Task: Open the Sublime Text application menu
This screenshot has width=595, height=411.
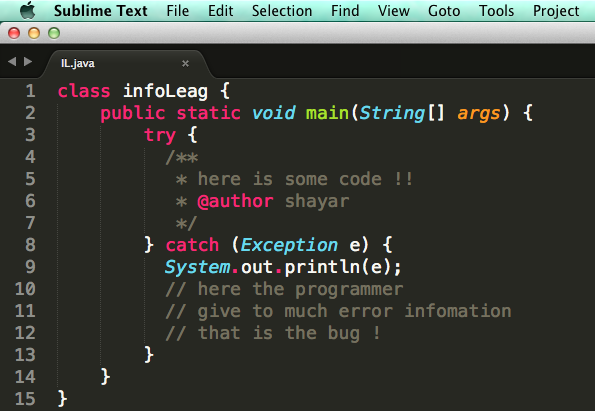Action: (x=101, y=11)
